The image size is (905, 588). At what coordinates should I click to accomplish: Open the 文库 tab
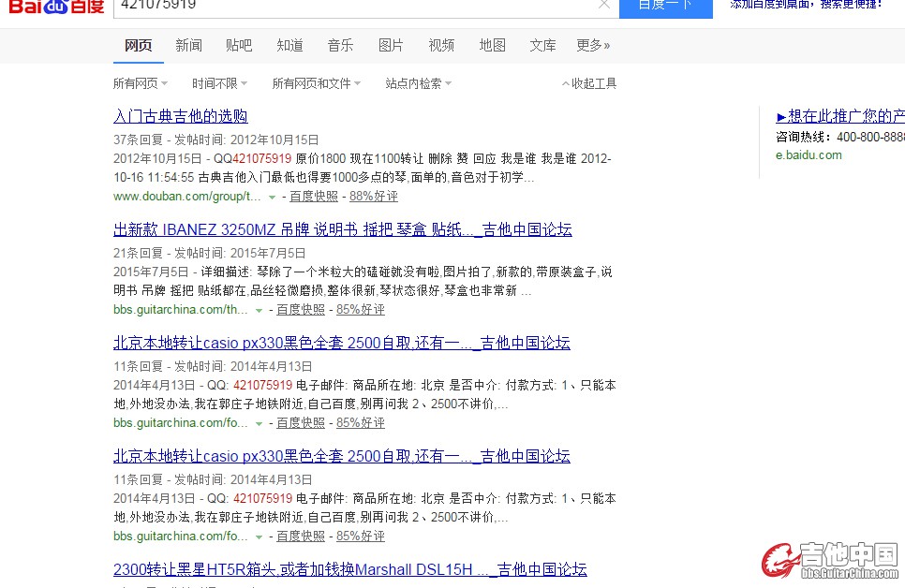coord(542,46)
